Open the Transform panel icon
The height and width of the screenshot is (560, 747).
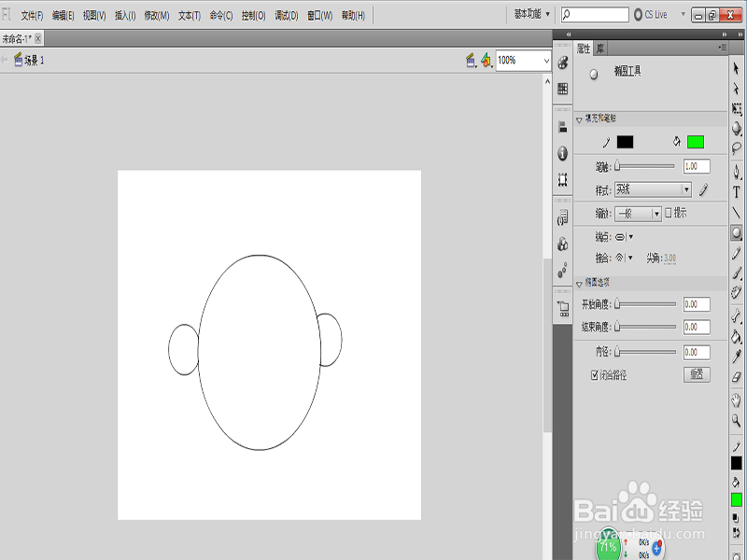(x=563, y=179)
